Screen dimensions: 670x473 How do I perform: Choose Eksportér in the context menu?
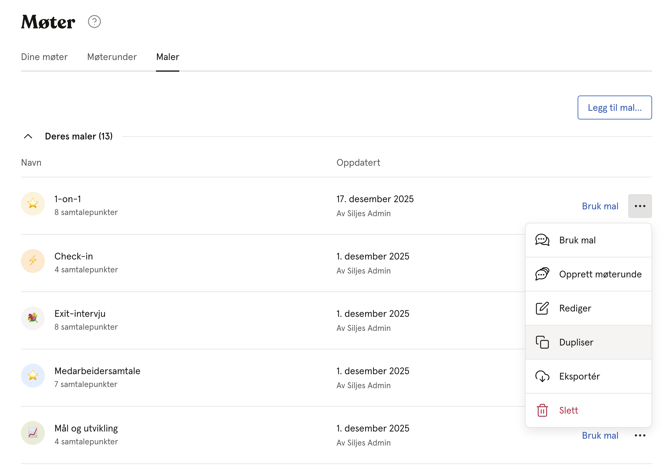[588, 376]
